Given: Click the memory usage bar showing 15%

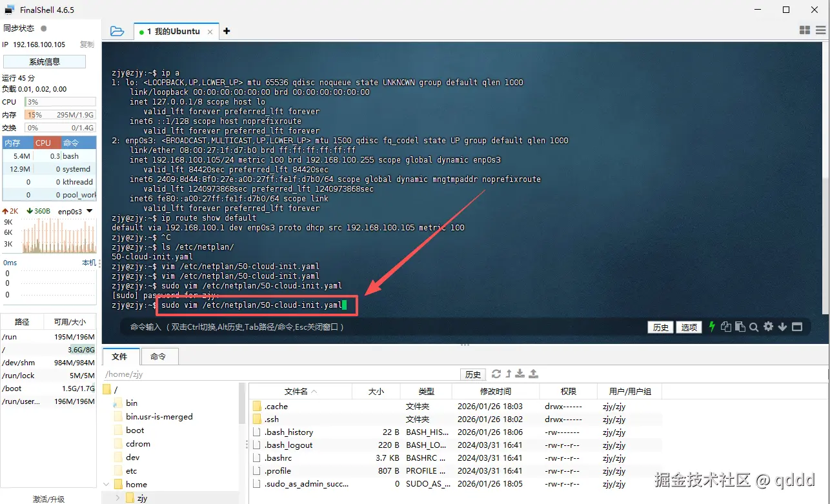Looking at the screenshot, I should [x=60, y=115].
